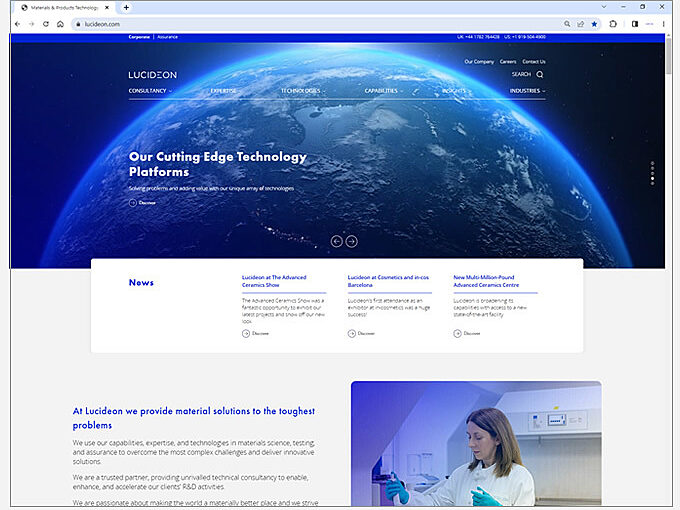Click the SEARCH label in the header

pos(521,75)
